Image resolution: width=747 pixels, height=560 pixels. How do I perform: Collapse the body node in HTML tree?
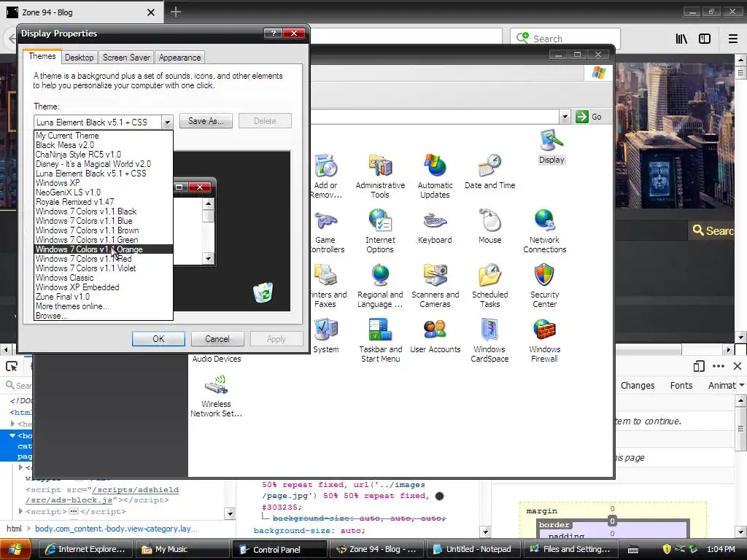point(12,435)
